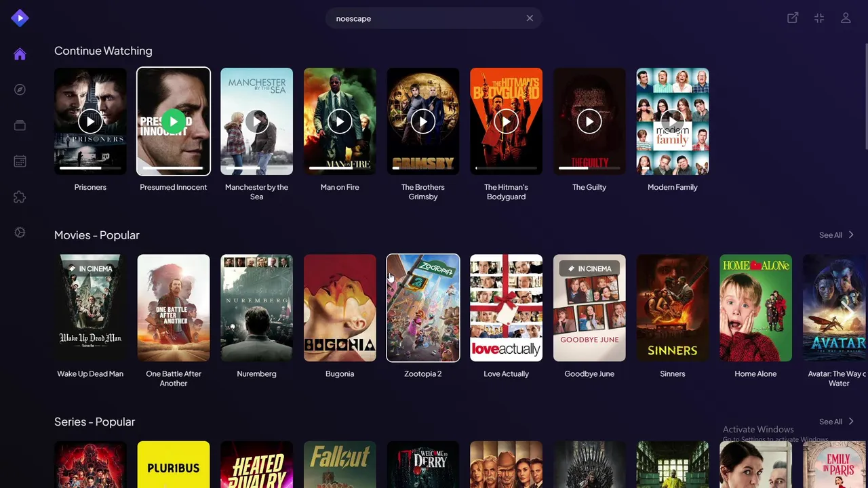Open the Wake Up Dead Man poster
868x488 pixels.
point(90,308)
